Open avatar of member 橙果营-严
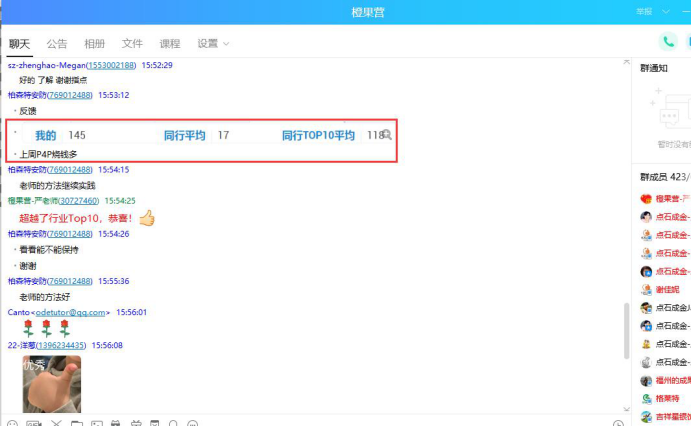Image resolution: width=691 pixels, height=427 pixels. [x=646, y=199]
